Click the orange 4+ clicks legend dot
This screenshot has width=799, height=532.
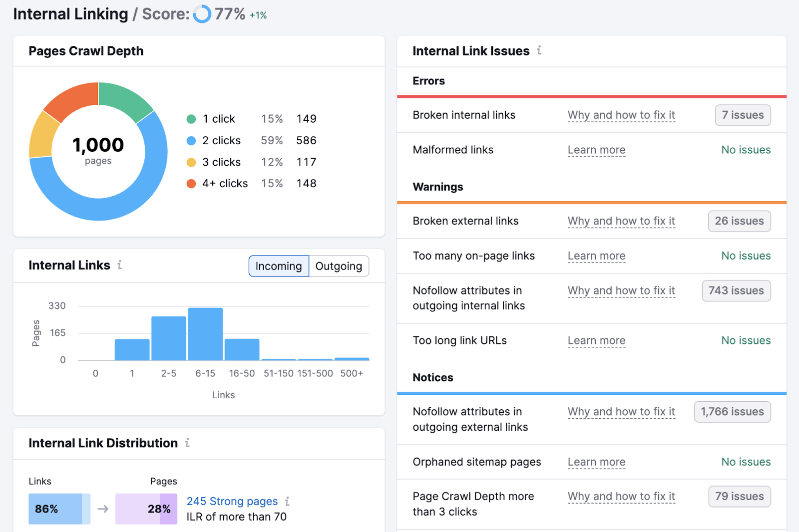(x=191, y=183)
